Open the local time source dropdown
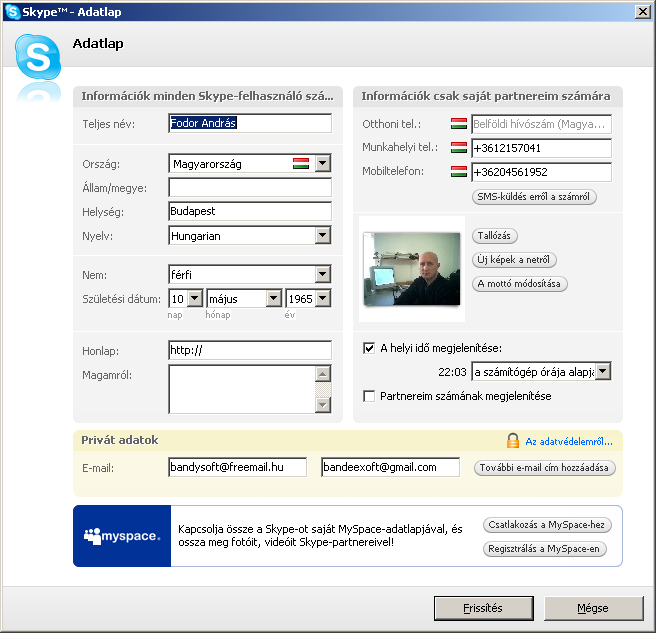 pyautogui.click(x=603, y=372)
